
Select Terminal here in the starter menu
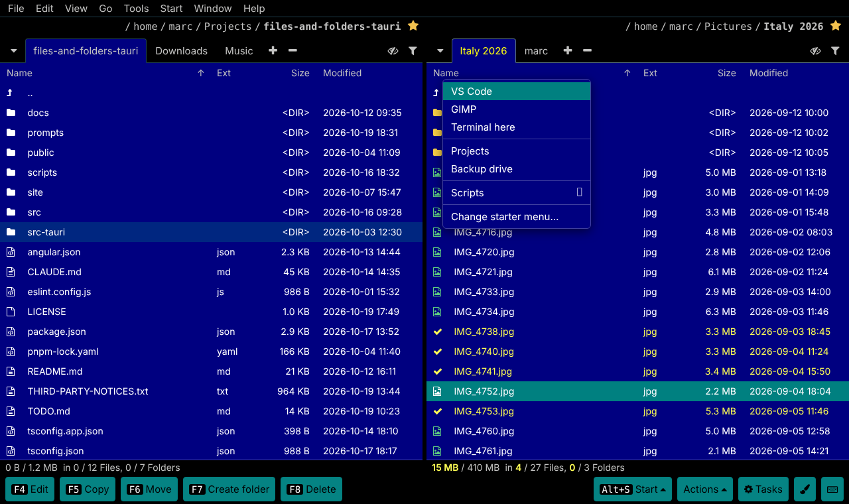pyautogui.click(x=517, y=127)
